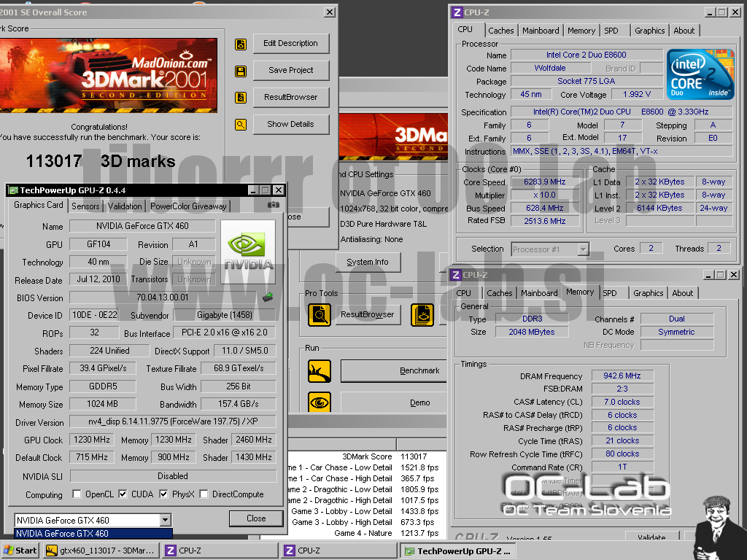
Task: Select Graphics Card tab in GPU-Z
Action: (x=38, y=205)
